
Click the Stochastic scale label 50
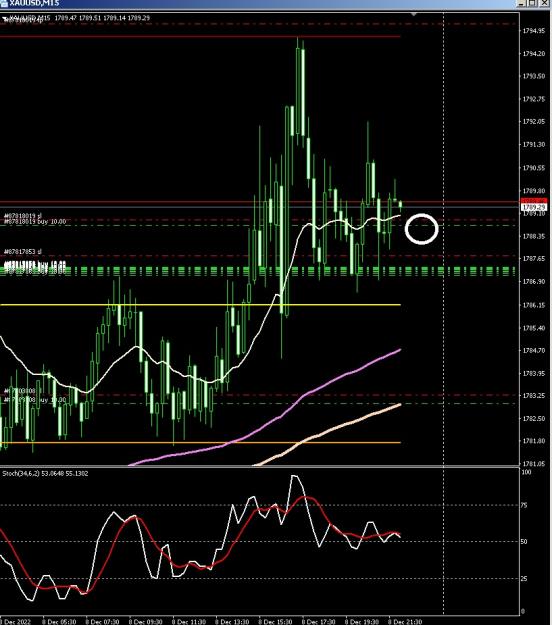coord(524,542)
